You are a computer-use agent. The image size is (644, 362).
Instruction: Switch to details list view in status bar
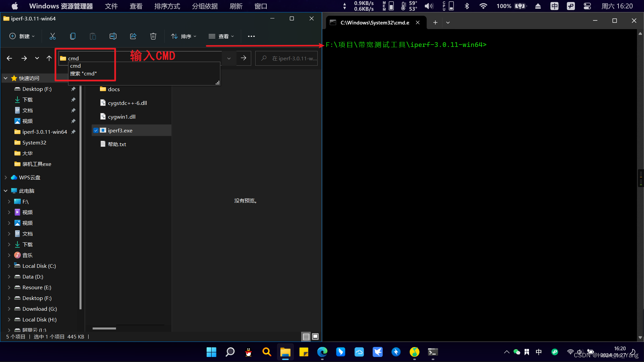pos(306,337)
